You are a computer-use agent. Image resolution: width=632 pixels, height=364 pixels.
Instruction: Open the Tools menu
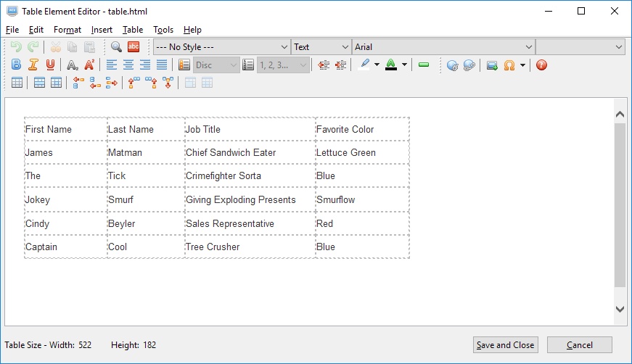tap(163, 30)
